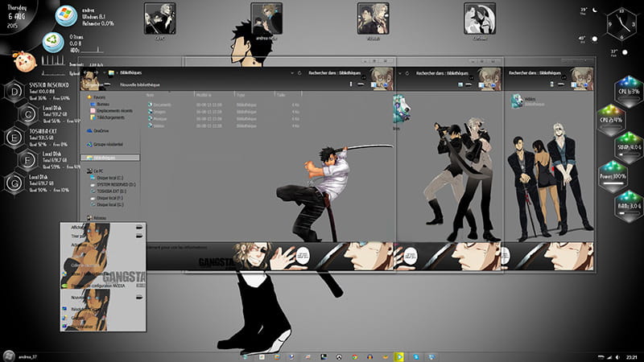Open Skype from the taskbar
The image size is (644, 362).
click(x=416, y=357)
